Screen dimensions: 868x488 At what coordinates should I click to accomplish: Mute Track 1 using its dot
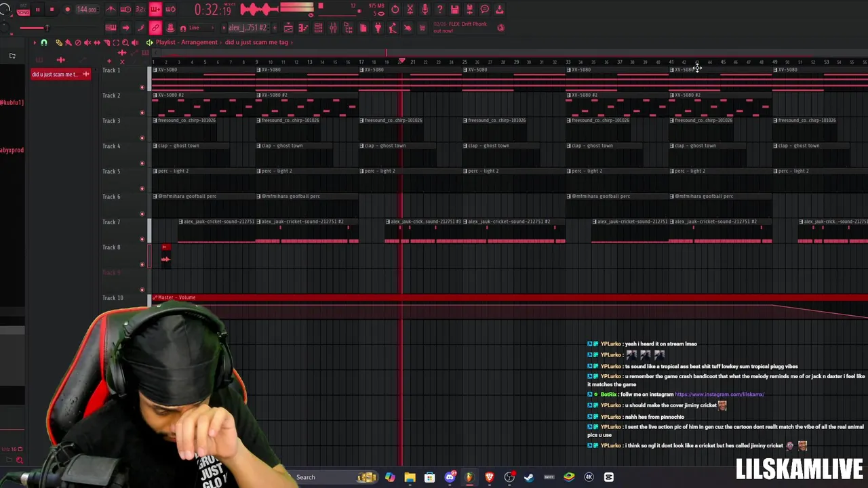click(142, 87)
